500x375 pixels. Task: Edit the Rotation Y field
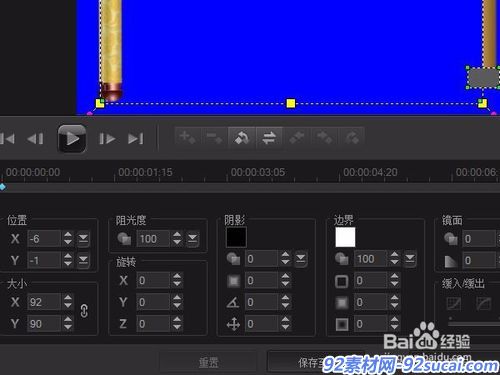154,302
